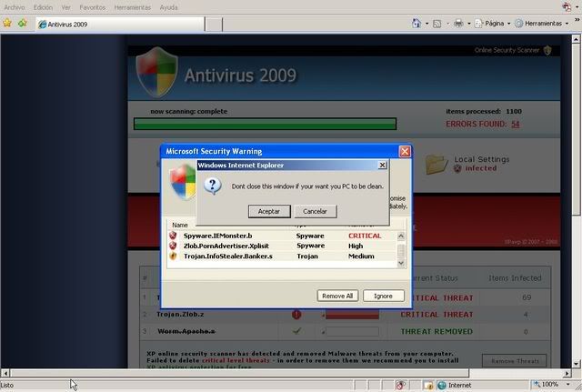Click the red threat bar for Trojan.Zlob.z

pos(352,316)
